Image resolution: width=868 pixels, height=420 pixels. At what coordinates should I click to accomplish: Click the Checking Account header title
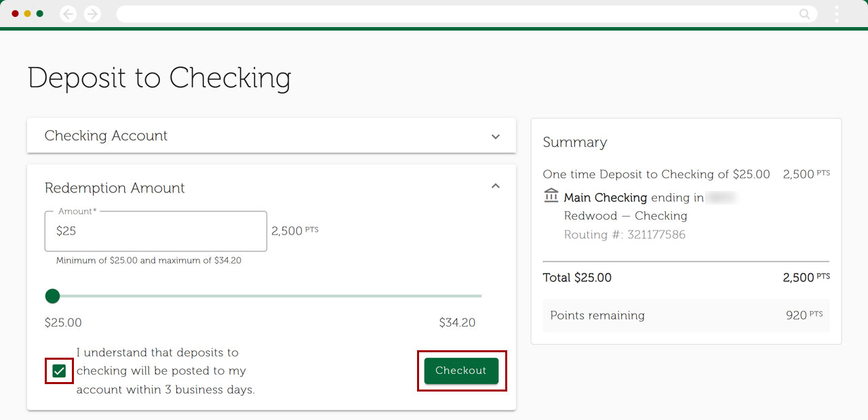106,135
